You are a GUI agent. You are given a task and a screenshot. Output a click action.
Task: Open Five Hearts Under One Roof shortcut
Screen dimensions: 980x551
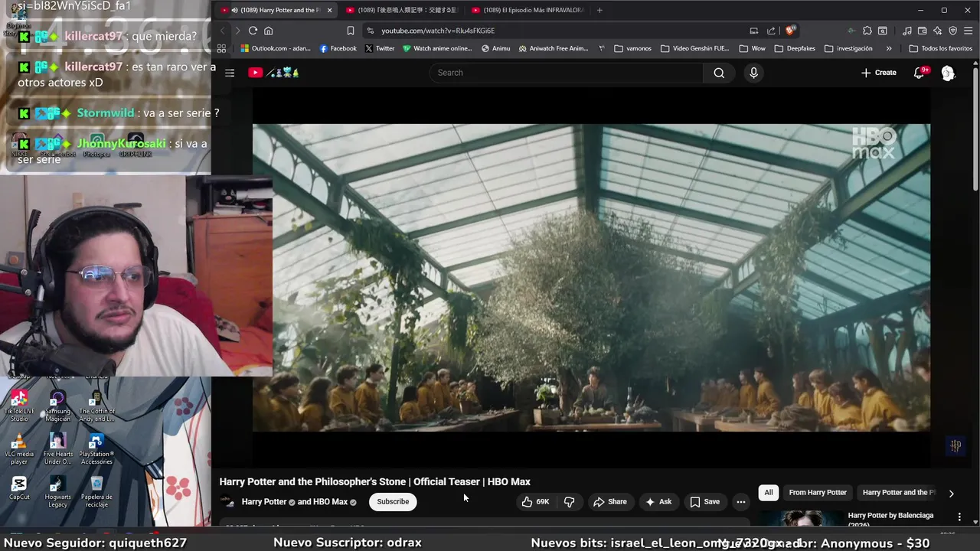[x=57, y=449]
